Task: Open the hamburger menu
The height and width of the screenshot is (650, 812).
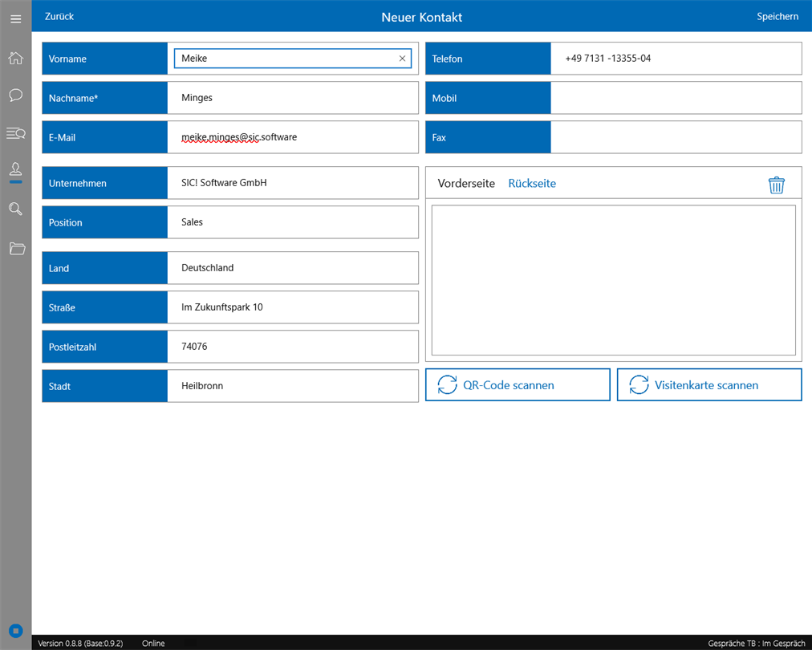Action: pos(15,19)
